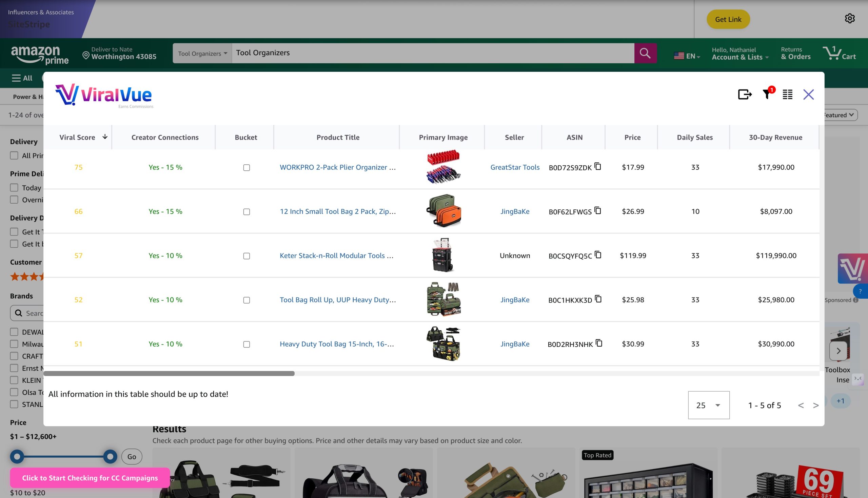868x498 pixels.
Task: Click the SiteStripe settings gear icon
Action: click(849, 19)
